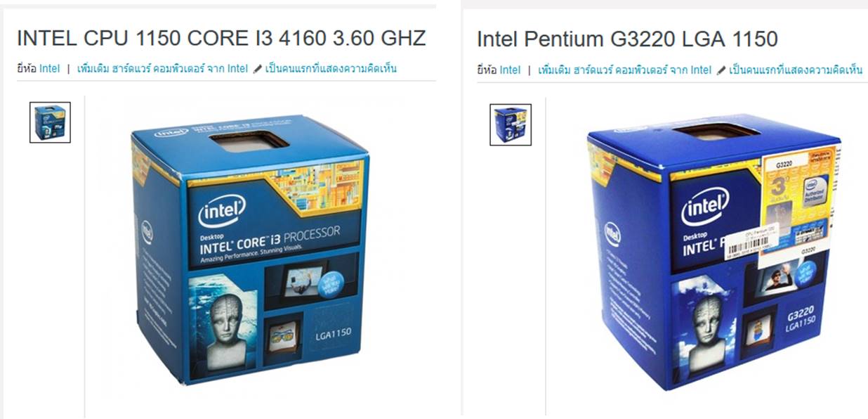This screenshot has width=868, height=419.
Task: Click Intel oval logo on Core i3 box
Action: [x=223, y=209]
